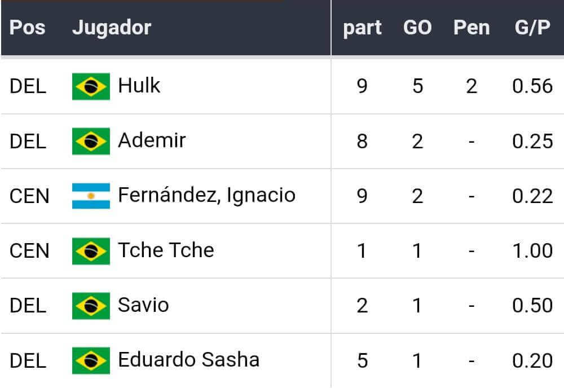The height and width of the screenshot is (392, 564).
Task: Open player Hulk's profile
Action: click(x=139, y=86)
